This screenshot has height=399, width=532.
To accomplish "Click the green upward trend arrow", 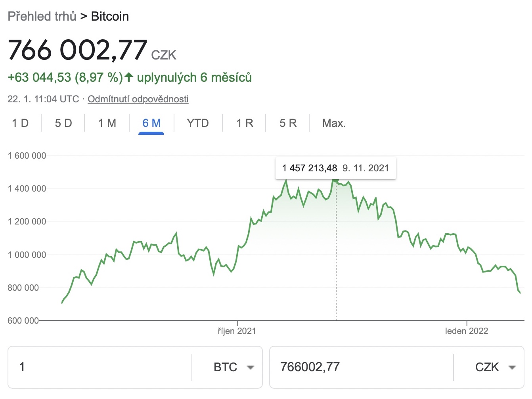I will tap(129, 77).
